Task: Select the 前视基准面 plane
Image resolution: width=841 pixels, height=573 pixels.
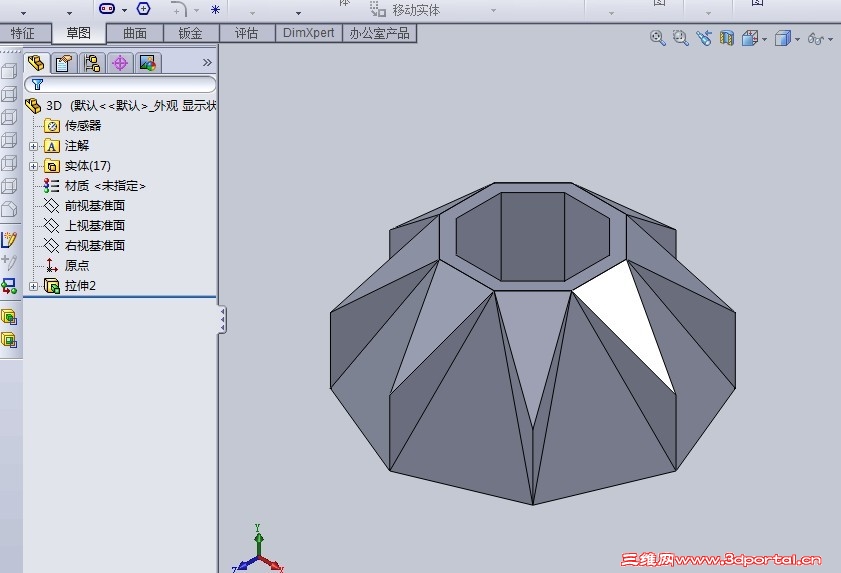Action: click(85, 205)
